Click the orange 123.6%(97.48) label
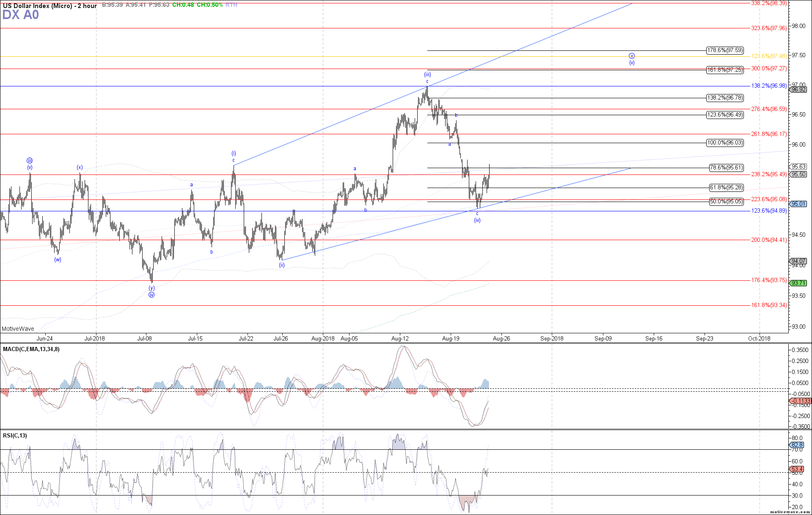812x515 pixels. [769, 56]
